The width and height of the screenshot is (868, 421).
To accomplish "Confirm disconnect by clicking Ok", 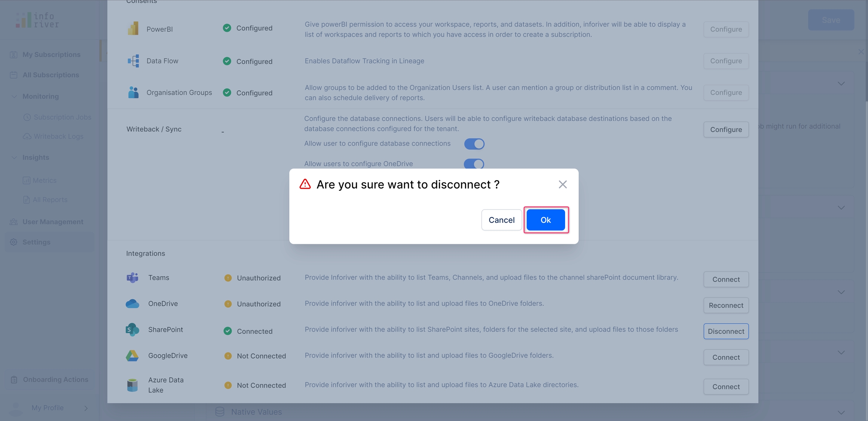I will [546, 220].
